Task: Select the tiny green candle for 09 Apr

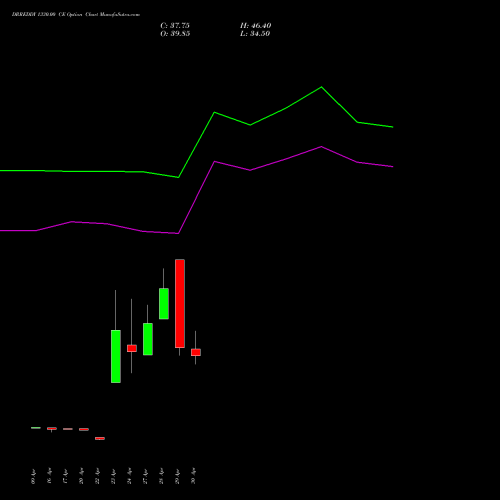Action: 36,428
